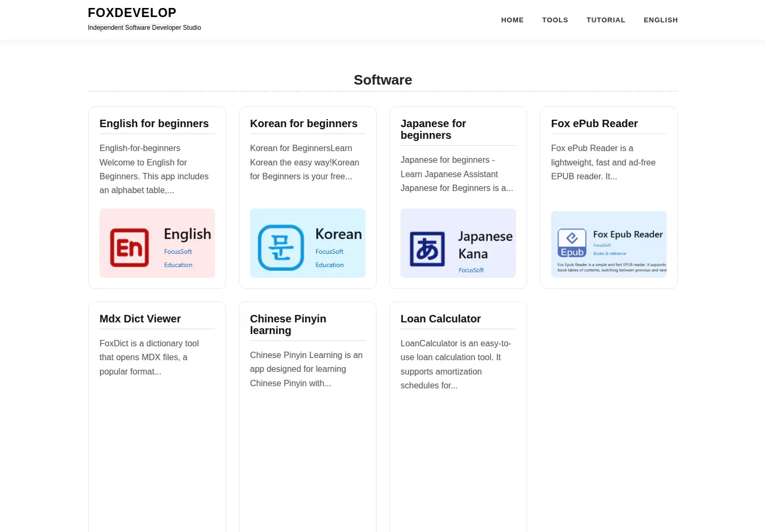
Task: Open the Japanese for beginners title link
Action: point(434,129)
